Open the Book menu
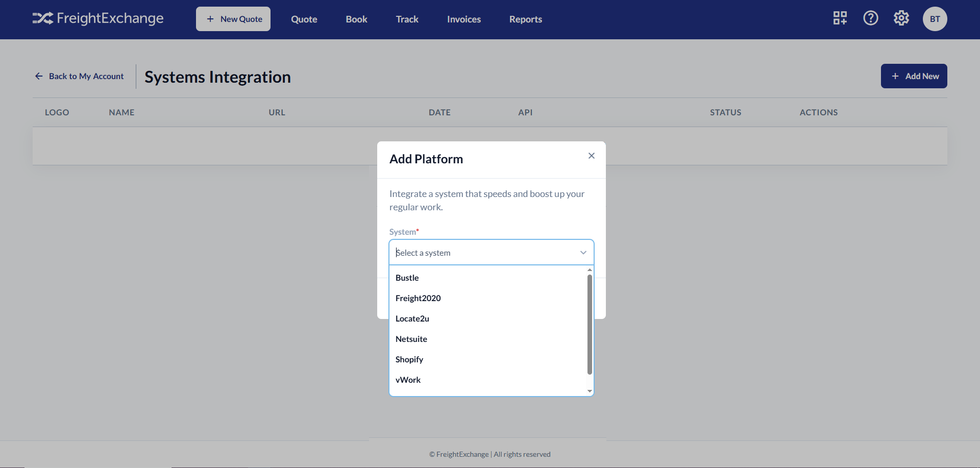Screen dimensions: 980x468 click(x=357, y=19)
